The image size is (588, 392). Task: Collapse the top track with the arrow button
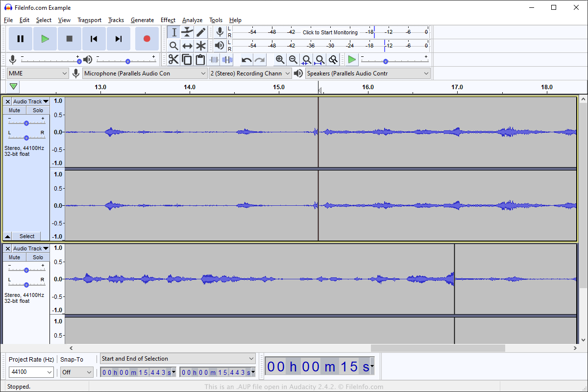pos(7,236)
